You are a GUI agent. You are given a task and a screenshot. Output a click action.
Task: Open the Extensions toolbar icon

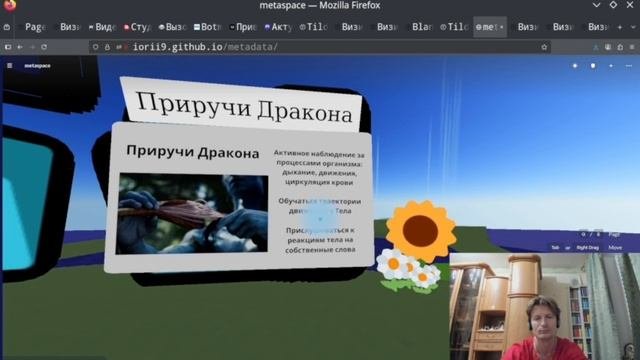coord(620,47)
